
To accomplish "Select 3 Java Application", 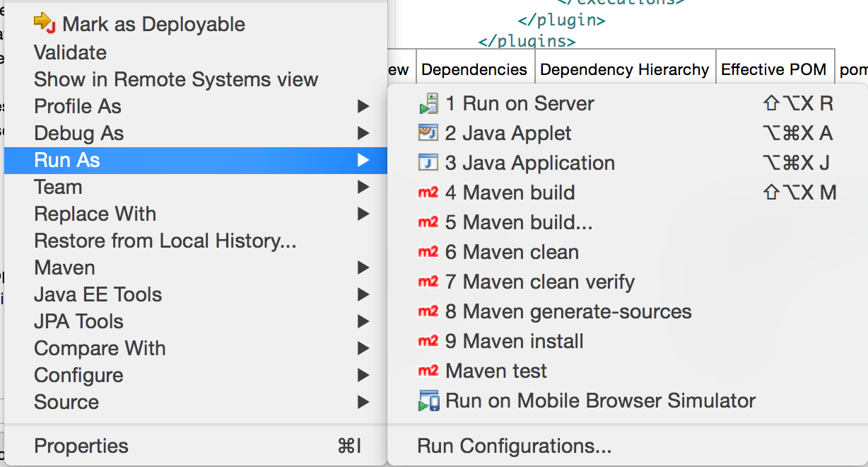I will click(628, 163).
